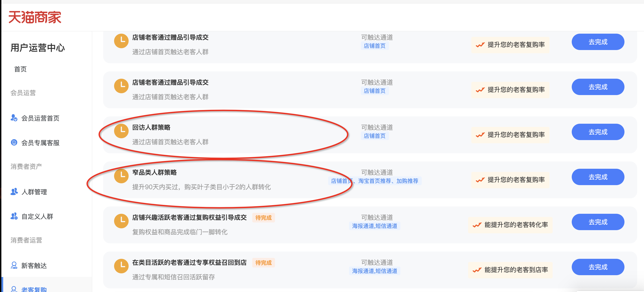
Task: Click 海报通道,短信通道 tag for 复购权益 row
Action: pos(374,226)
